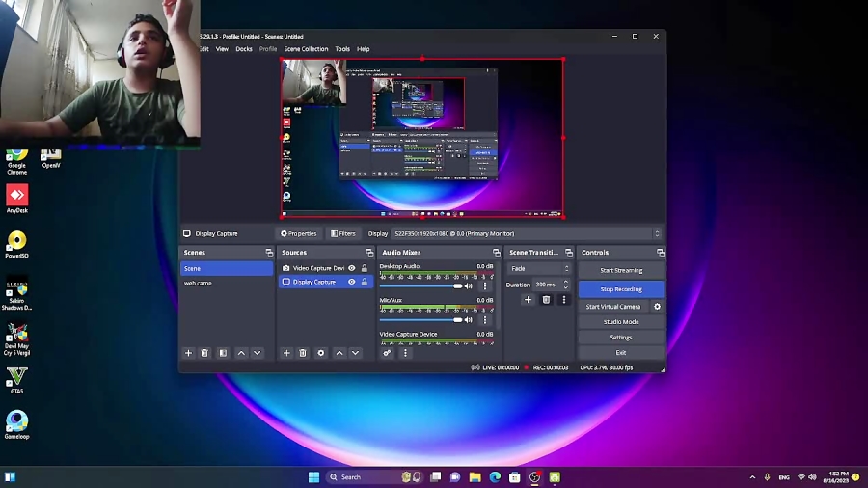The width and height of the screenshot is (868, 488).
Task: Select the 'Scene' scene entry
Action: click(x=227, y=268)
